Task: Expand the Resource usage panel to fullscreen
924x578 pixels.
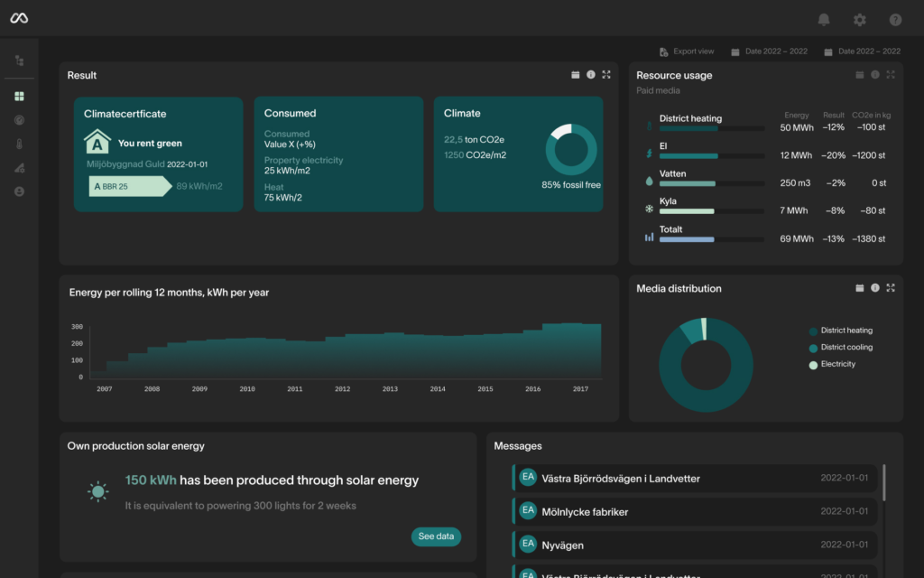Action: click(891, 75)
